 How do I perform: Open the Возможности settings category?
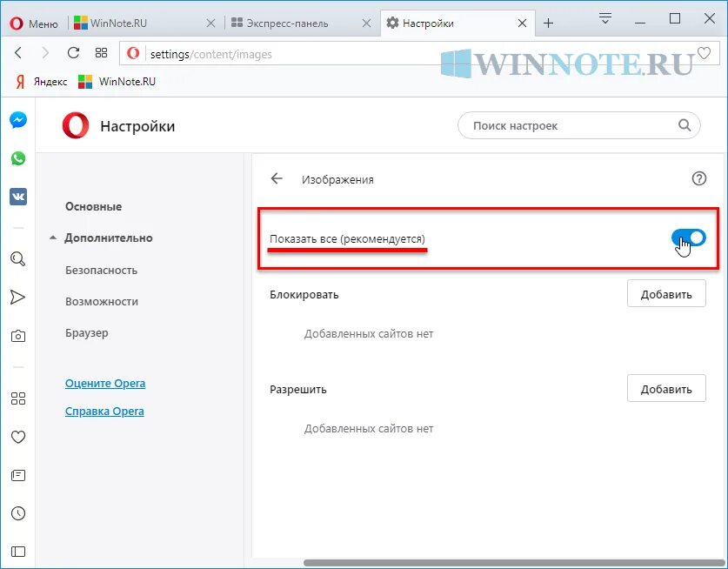[x=102, y=302]
